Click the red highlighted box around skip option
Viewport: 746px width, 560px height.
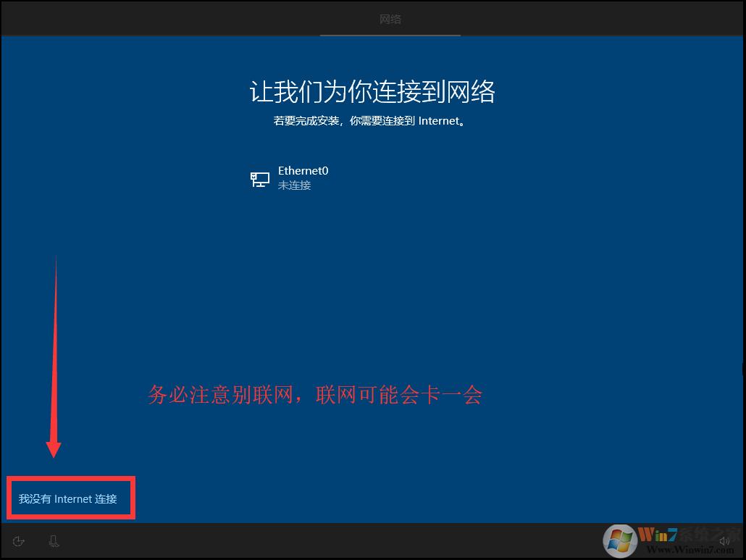coord(70,498)
